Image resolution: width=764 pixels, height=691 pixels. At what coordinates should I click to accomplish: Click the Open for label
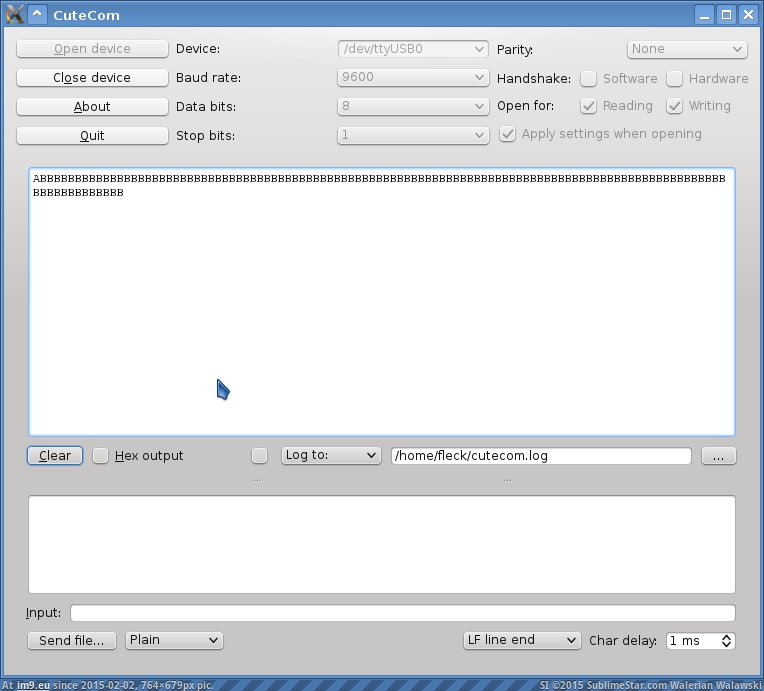pos(525,106)
